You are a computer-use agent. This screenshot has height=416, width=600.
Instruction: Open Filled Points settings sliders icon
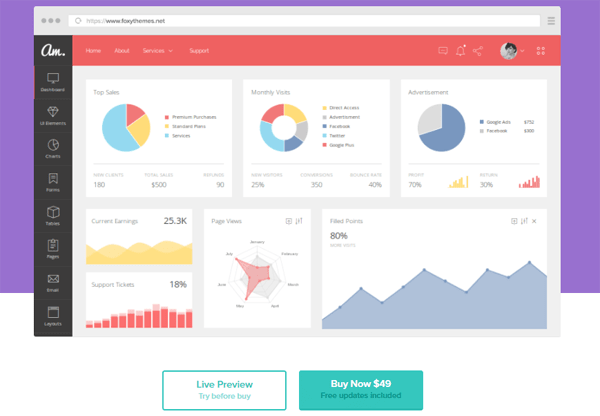524,221
